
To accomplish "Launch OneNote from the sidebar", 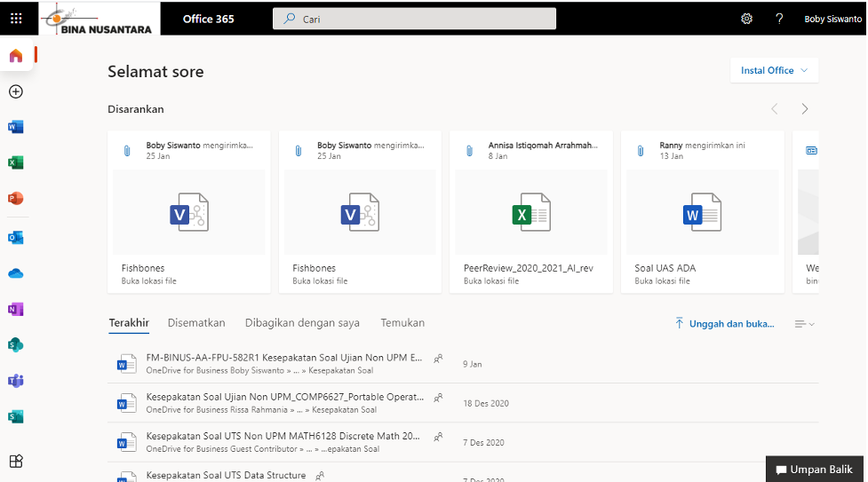I will pyautogui.click(x=16, y=309).
